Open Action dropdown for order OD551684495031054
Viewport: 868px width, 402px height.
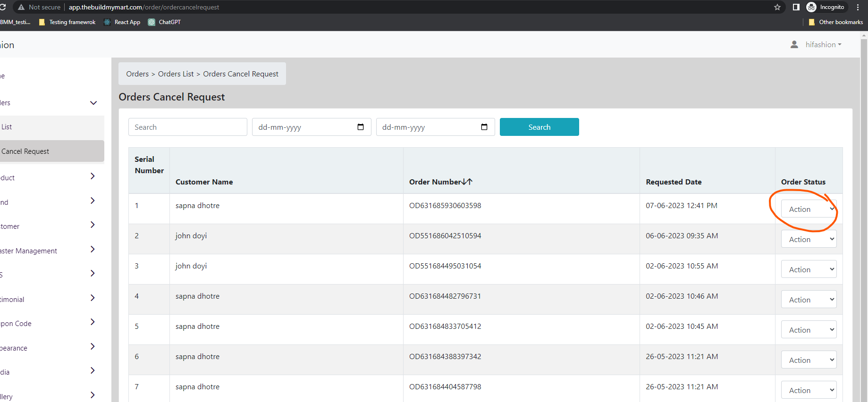(x=809, y=269)
